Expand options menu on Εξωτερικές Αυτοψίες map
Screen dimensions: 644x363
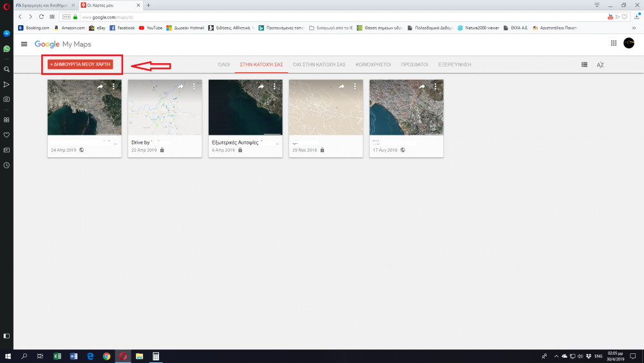pyautogui.click(x=274, y=86)
